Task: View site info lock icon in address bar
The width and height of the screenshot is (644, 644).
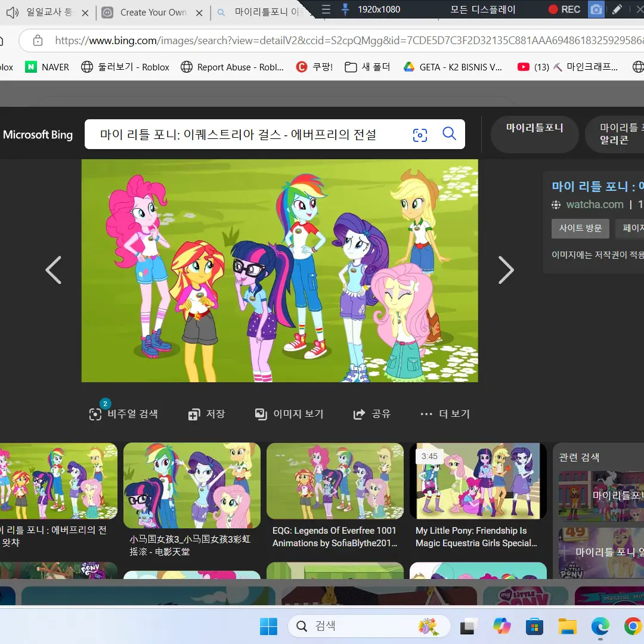Action: coord(38,41)
